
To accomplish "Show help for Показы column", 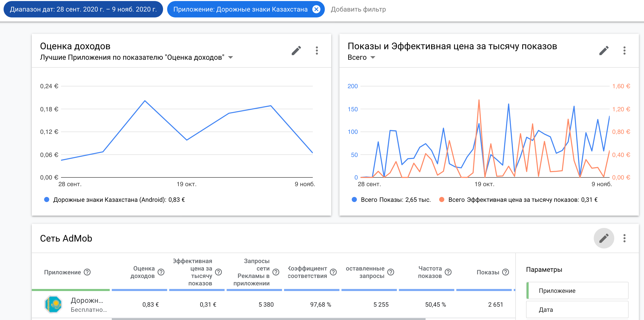I will click(506, 272).
